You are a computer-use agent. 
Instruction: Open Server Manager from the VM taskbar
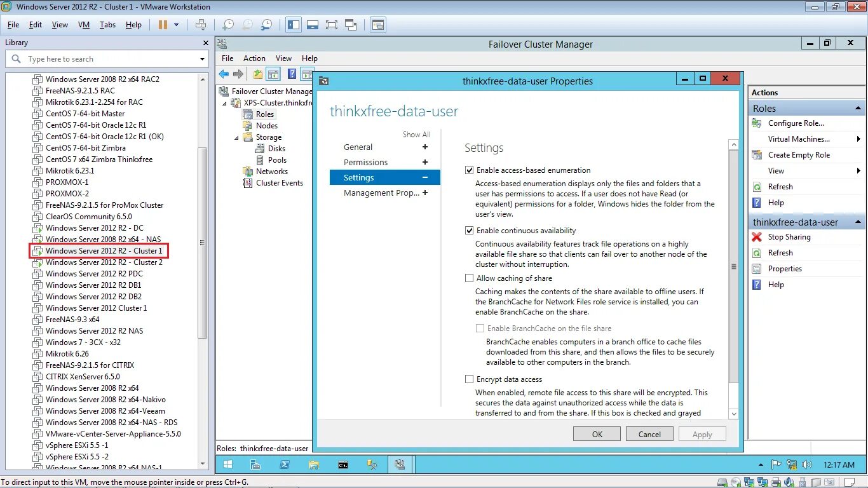coord(255,465)
